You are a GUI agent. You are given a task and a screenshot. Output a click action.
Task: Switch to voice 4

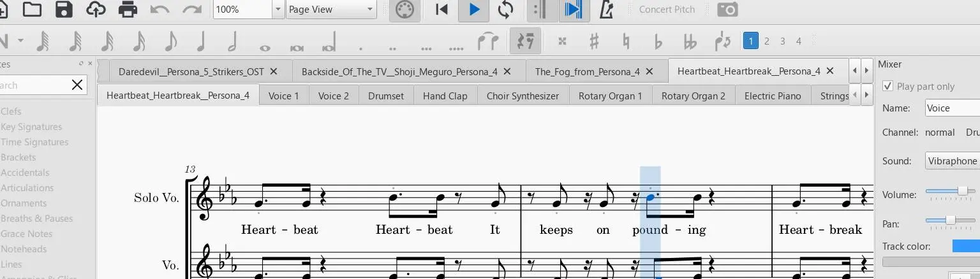click(x=799, y=41)
